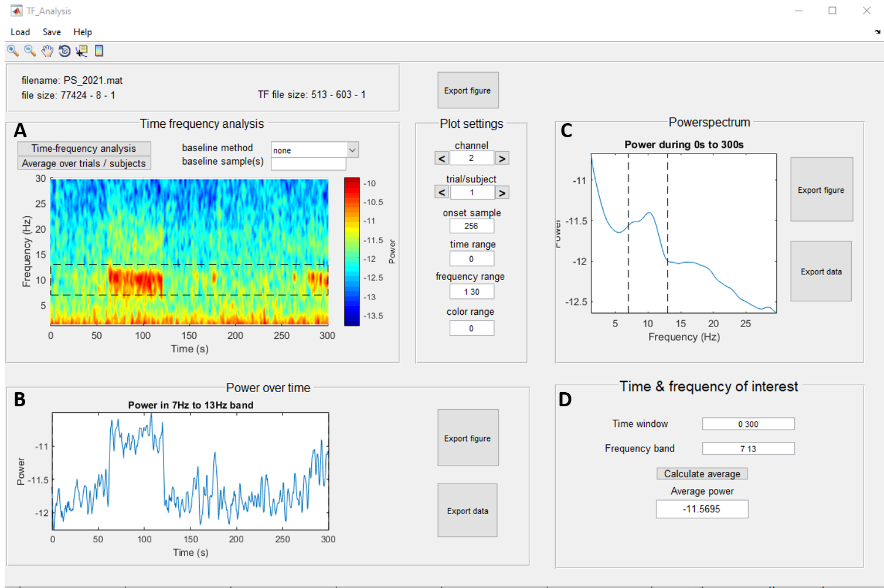Insert a colorbar via toolbar icon
This screenshot has width=884, height=588.
(x=99, y=51)
